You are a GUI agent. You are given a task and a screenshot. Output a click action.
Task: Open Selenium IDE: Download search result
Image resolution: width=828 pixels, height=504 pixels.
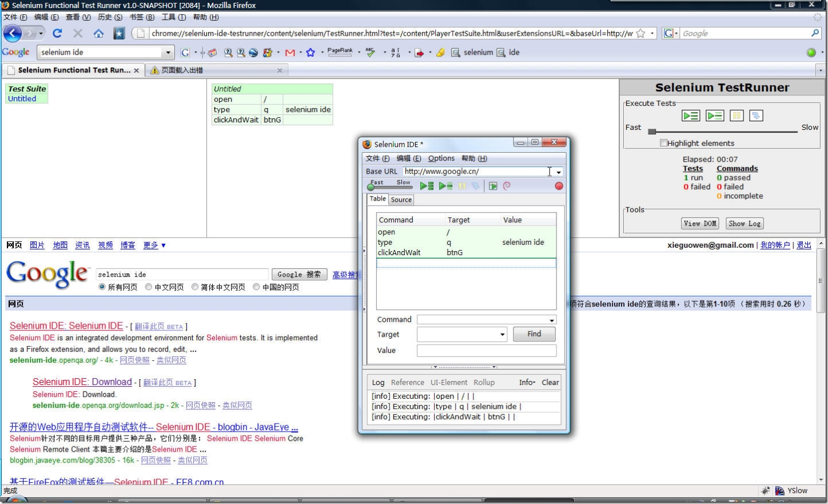click(82, 382)
